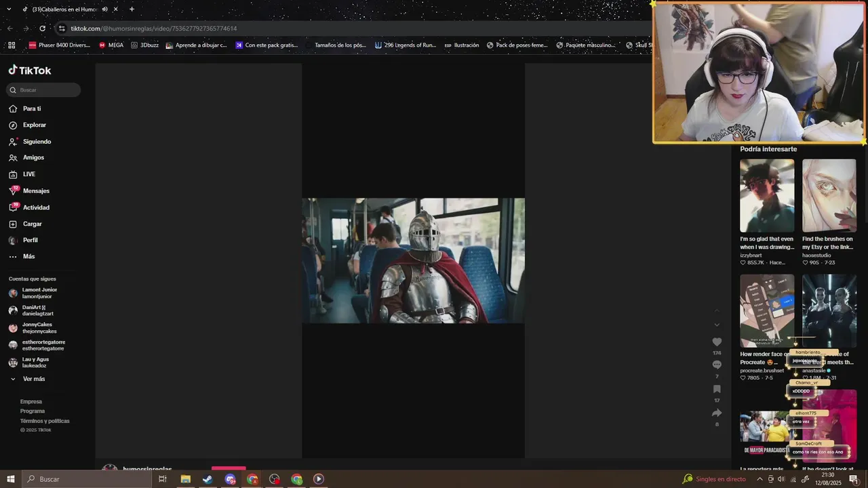Image resolution: width=868 pixels, height=488 pixels.
Task: Share the video with arrow icon
Action: coord(717,413)
